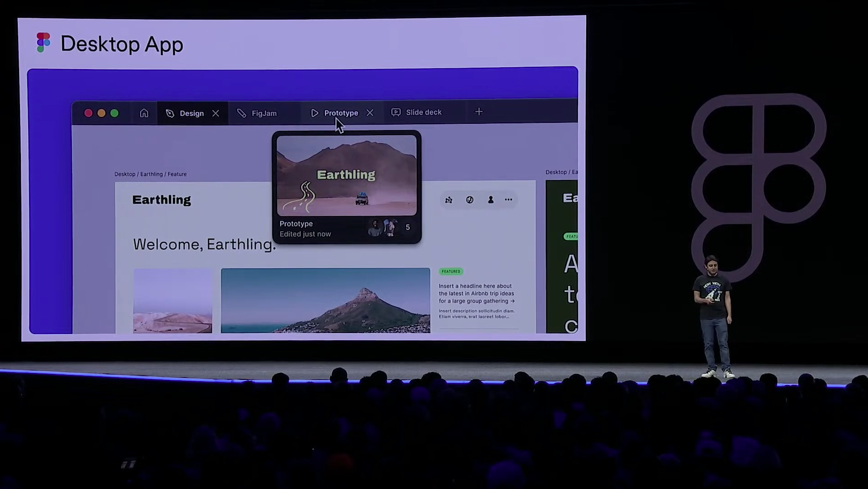The image size is (868, 489).
Task: Click the 'Desktop App' slide title
Action: 122,44
